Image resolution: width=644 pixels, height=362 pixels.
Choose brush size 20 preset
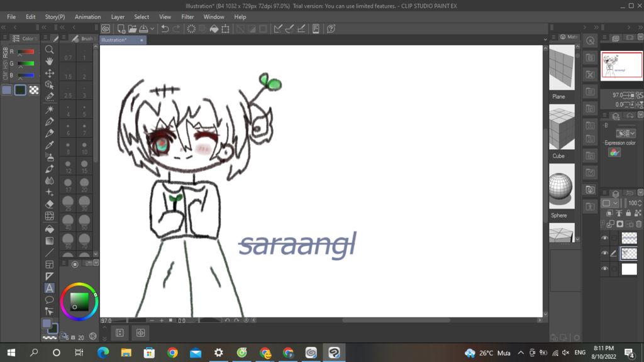click(84, 185)
